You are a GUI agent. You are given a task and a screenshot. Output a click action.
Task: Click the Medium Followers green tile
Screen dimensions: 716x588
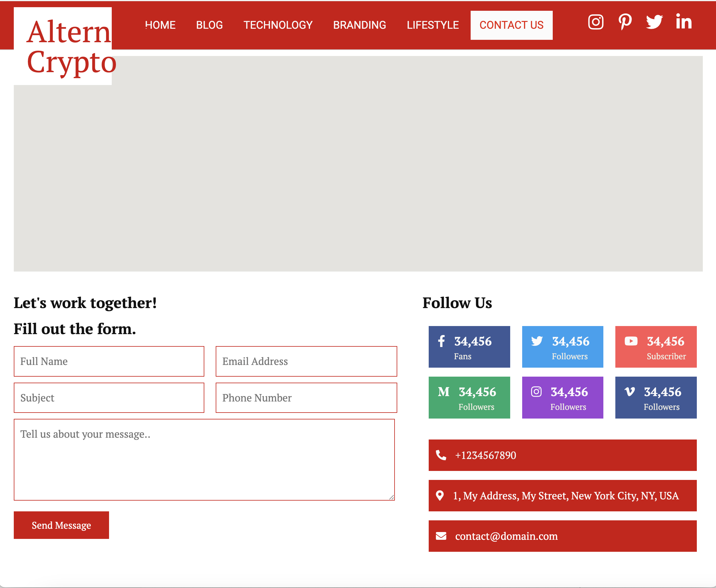[469, 398]
